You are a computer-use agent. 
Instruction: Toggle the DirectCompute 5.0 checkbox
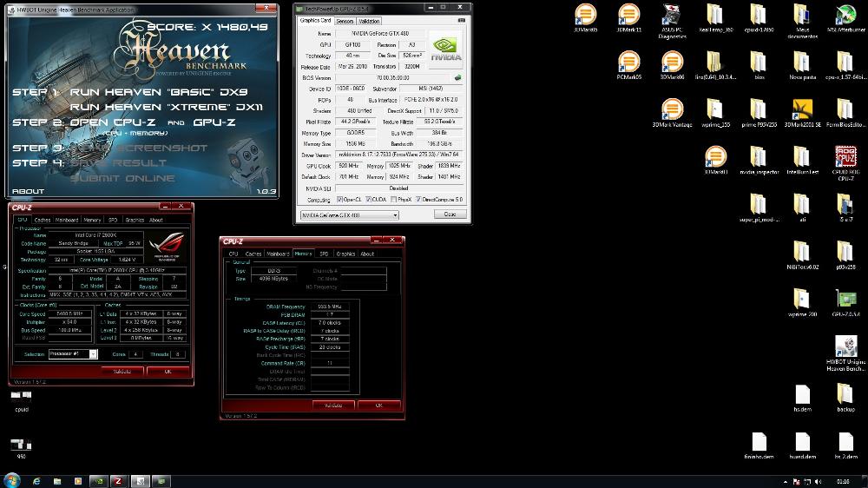tap(418, 200)
